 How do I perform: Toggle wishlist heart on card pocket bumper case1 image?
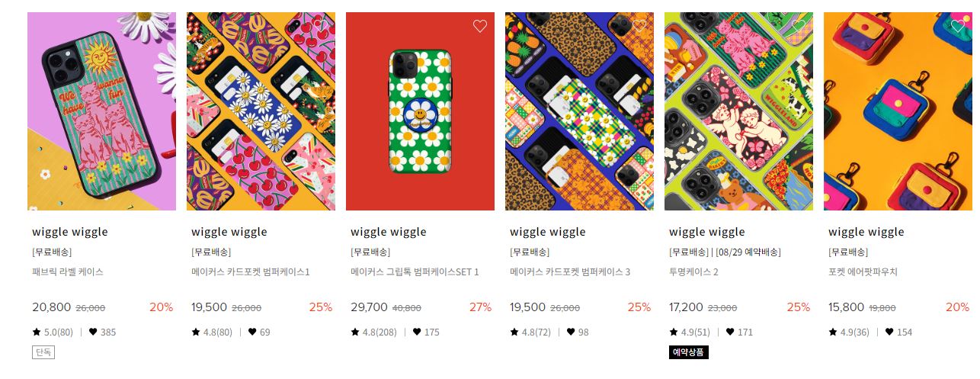[320, 26]
